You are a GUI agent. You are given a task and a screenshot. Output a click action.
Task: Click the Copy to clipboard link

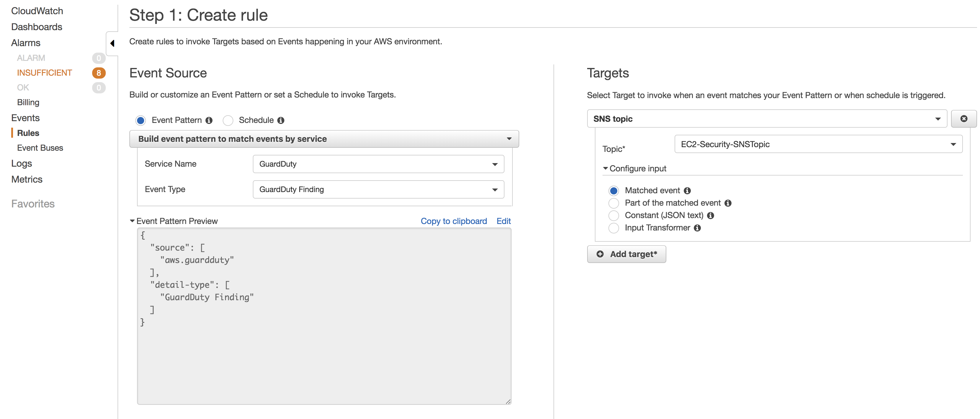pyautogui.click(x=453, y=221)
